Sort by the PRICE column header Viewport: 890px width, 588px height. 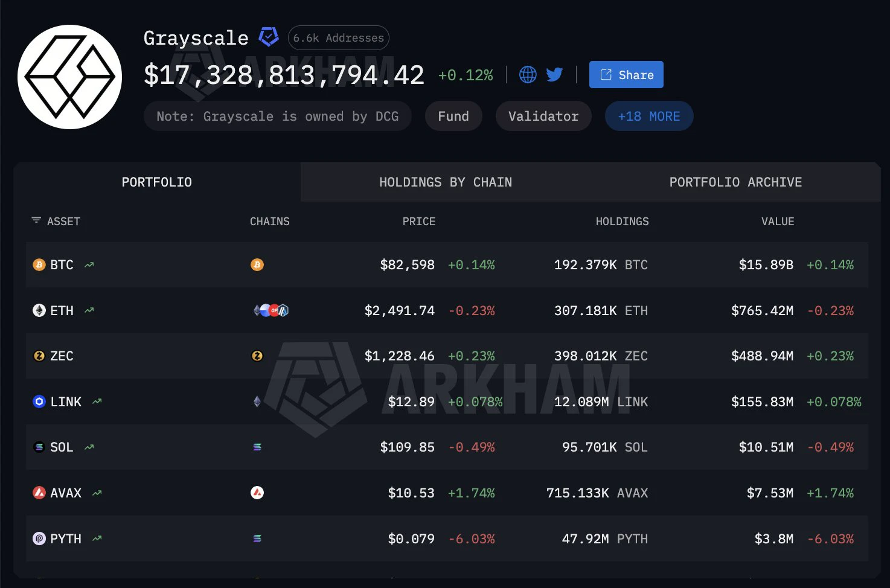pos(418,222)
